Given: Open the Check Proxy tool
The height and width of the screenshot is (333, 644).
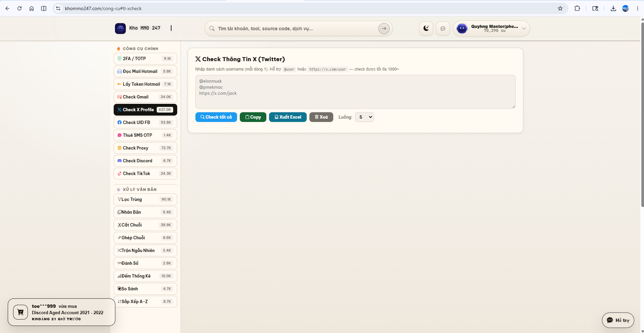Looking at the screenshot, I should pyautogui.click(x=145, y=148).
